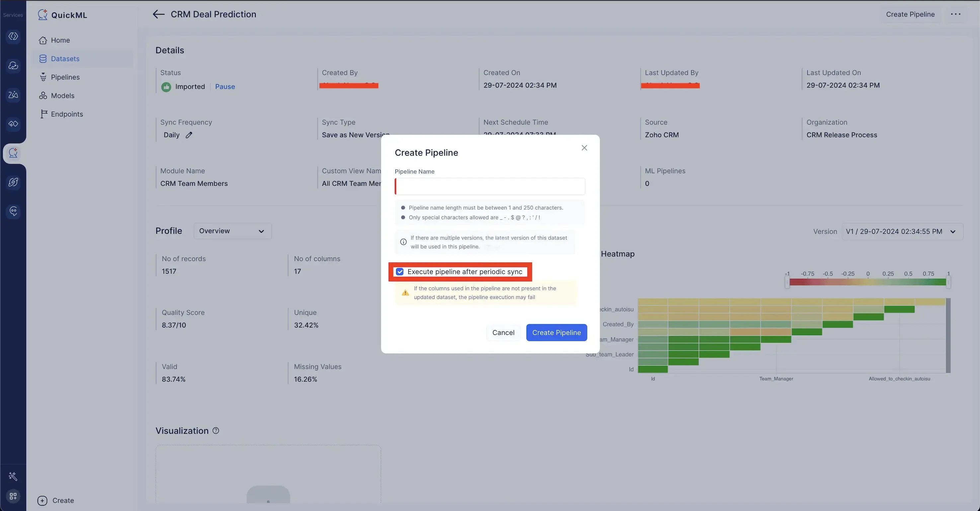This screenshot has height=511, width=980.
Task: Edit sync frequency with pencil icon
Action: (x=189, y=135)
